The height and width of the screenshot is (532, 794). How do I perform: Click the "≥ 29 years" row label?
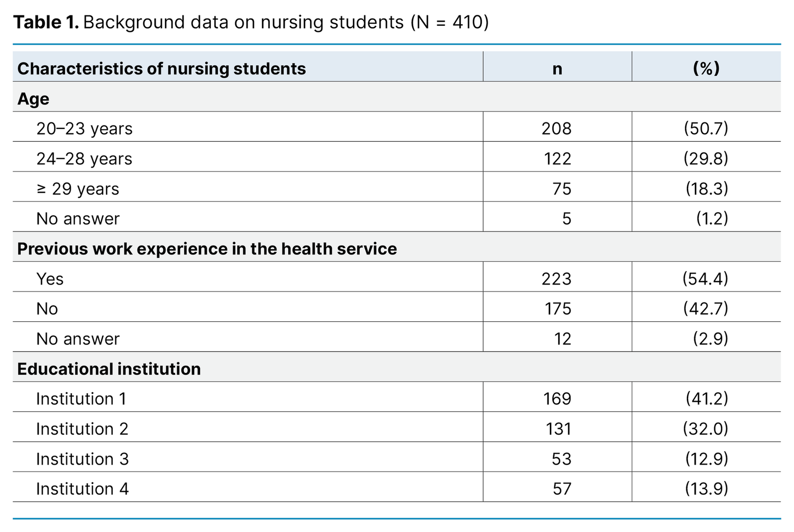(x=78, y=189)
